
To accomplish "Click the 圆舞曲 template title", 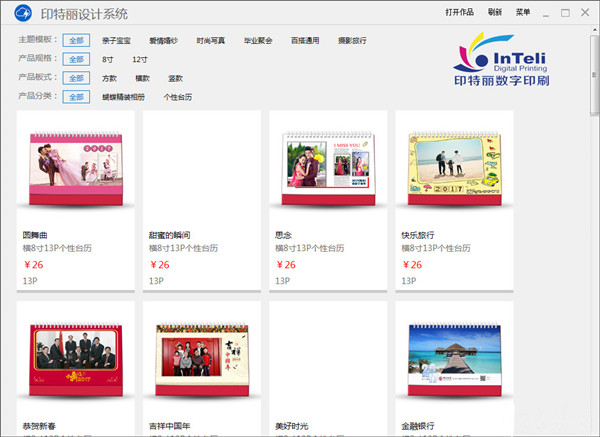I will click(35, 235).
